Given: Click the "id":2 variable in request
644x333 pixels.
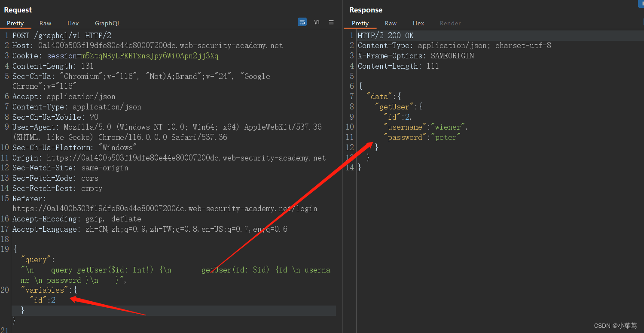Looking at the screenshot, I should click(43, 300).
